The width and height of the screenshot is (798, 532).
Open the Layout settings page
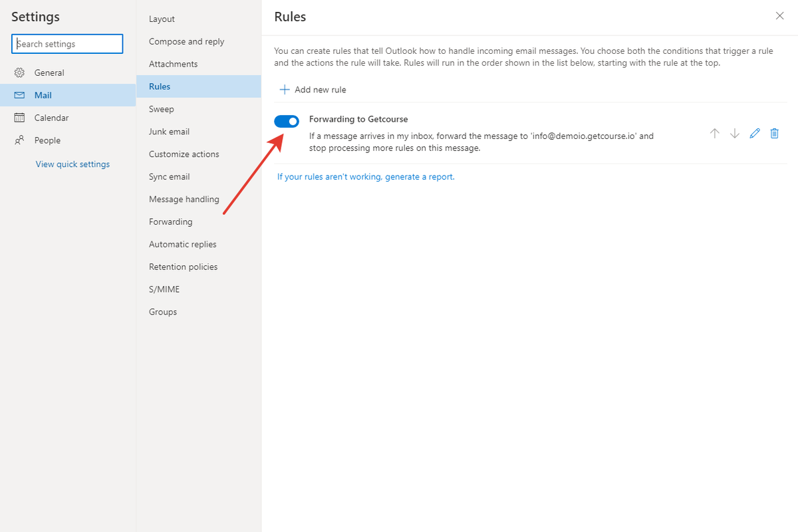tap(199, 19)
